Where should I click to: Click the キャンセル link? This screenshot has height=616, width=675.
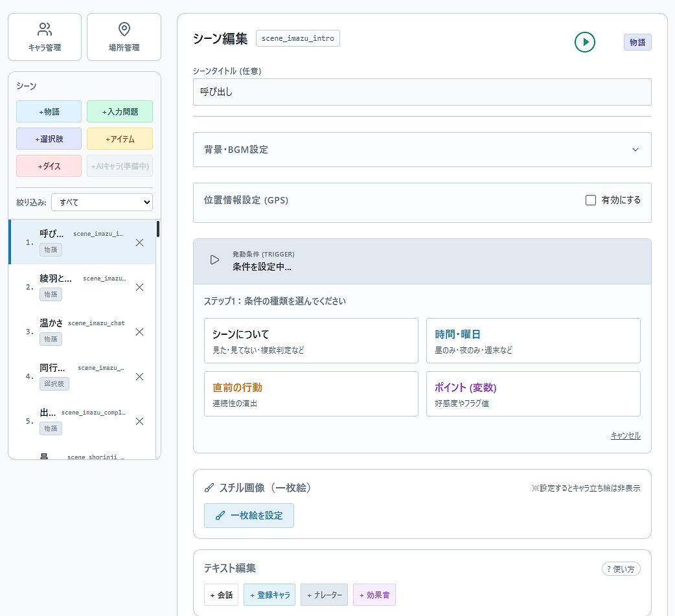625,436
